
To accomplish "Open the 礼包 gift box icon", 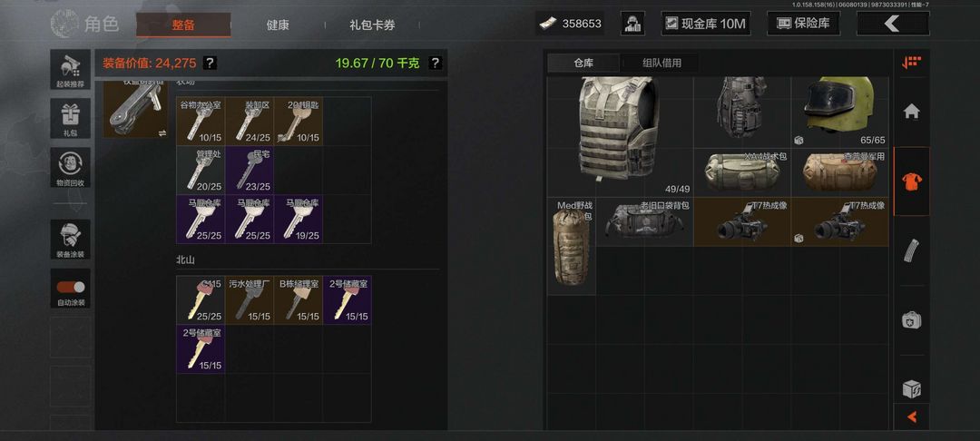I will coord(70,118).
